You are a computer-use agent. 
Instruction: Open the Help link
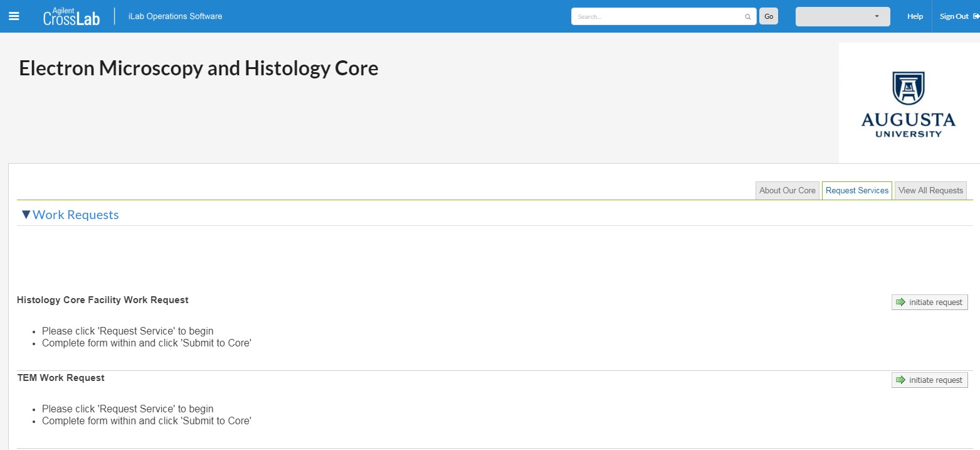915,16
